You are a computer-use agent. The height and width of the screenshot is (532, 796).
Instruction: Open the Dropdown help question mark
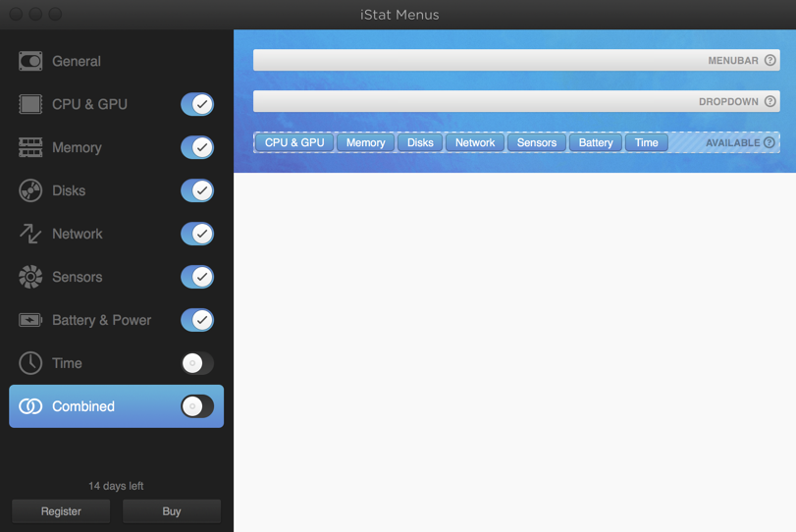pyautogui.click(x=770, y=101)
